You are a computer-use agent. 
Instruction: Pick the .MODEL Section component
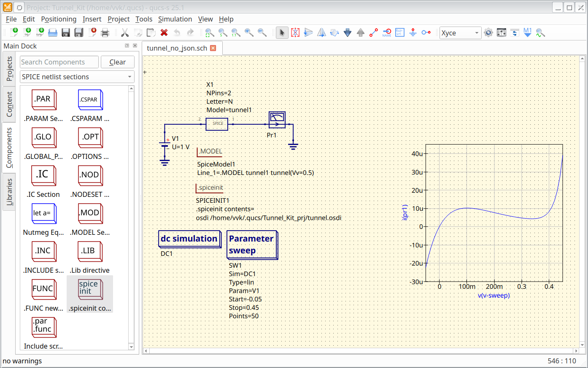[x=90, y=213]
